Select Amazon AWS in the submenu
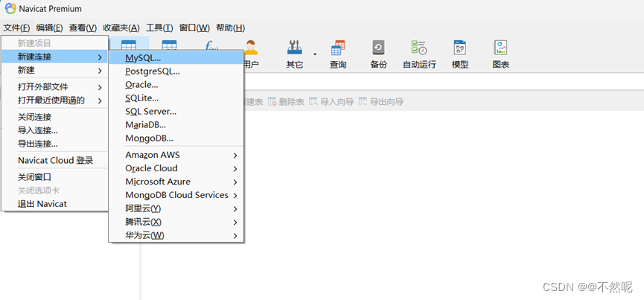644x300 pixels. (x=176, y=155)
